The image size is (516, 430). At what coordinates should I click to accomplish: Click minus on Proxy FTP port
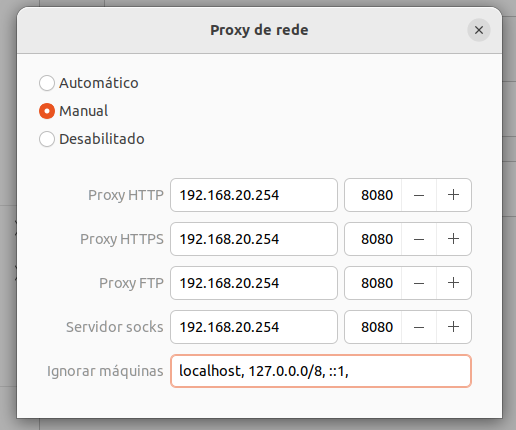point(419,283)
